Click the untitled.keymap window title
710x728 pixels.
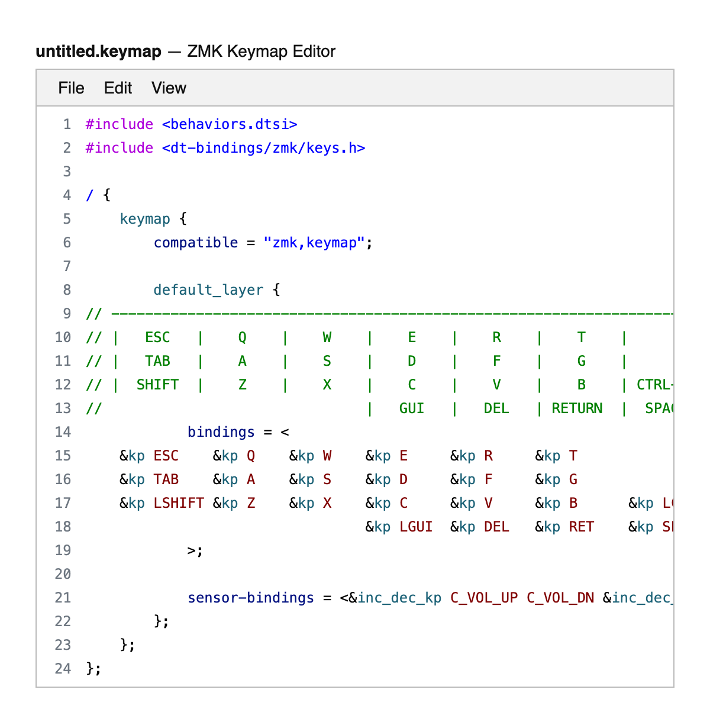point(98,51)
